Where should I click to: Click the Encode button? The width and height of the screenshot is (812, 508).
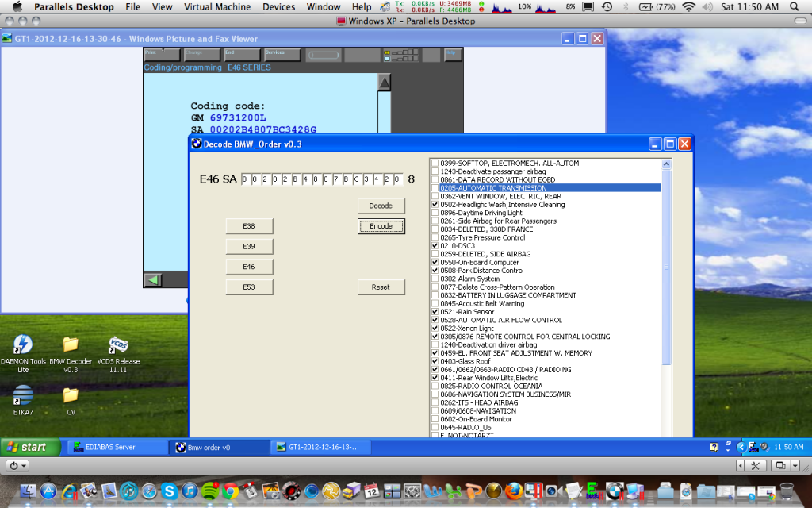click(x=381, y=226)
